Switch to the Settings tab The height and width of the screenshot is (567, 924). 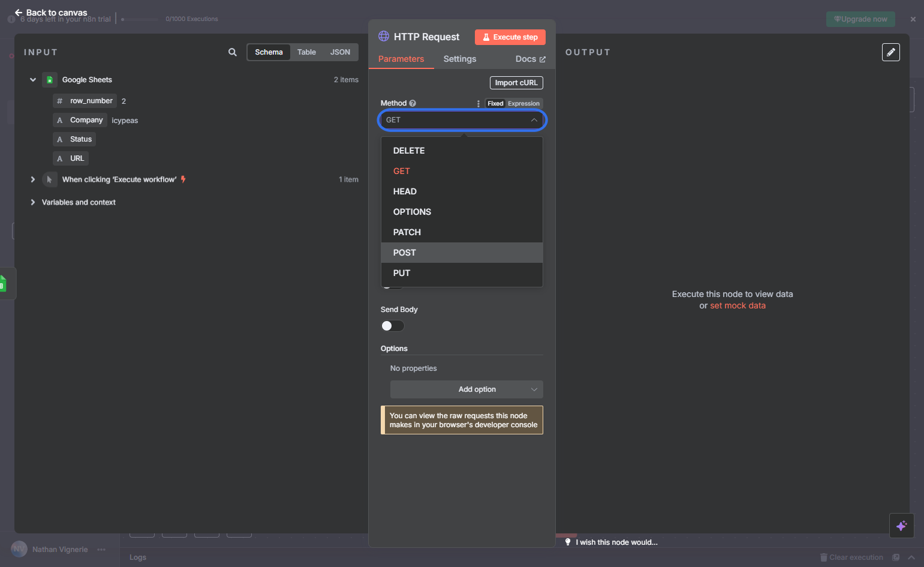460,59
